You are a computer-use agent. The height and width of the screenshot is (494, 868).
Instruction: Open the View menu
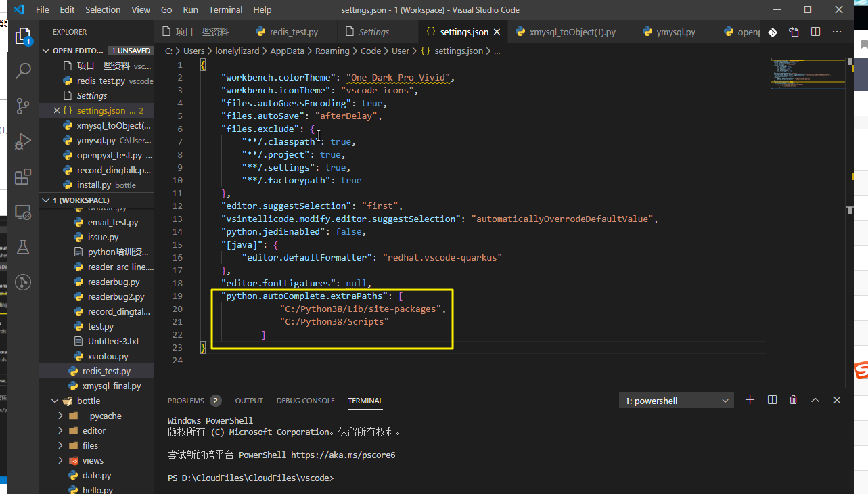[x=141, y=9]
